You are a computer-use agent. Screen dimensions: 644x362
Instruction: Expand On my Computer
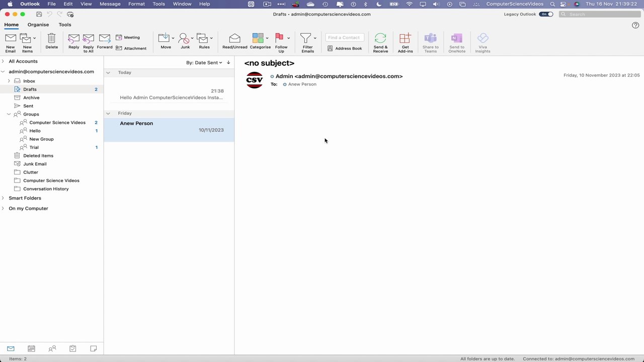point(3,208)
